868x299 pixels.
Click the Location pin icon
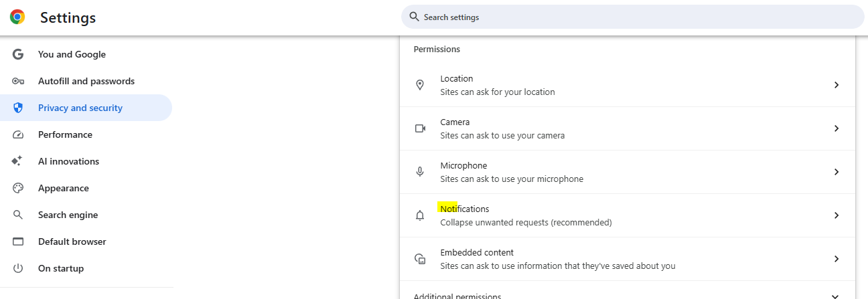[x=420, y=85]
